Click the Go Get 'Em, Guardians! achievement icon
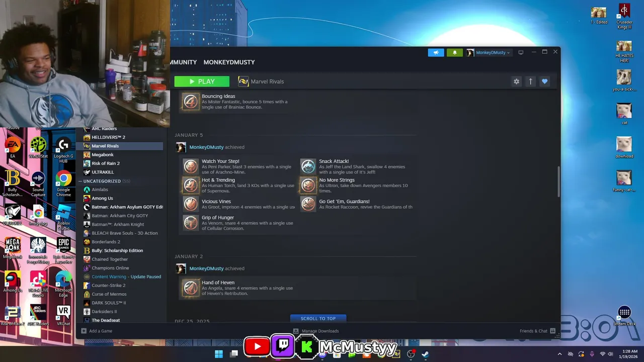Viewport: 644px width, 362px height. tap(308, 204)
